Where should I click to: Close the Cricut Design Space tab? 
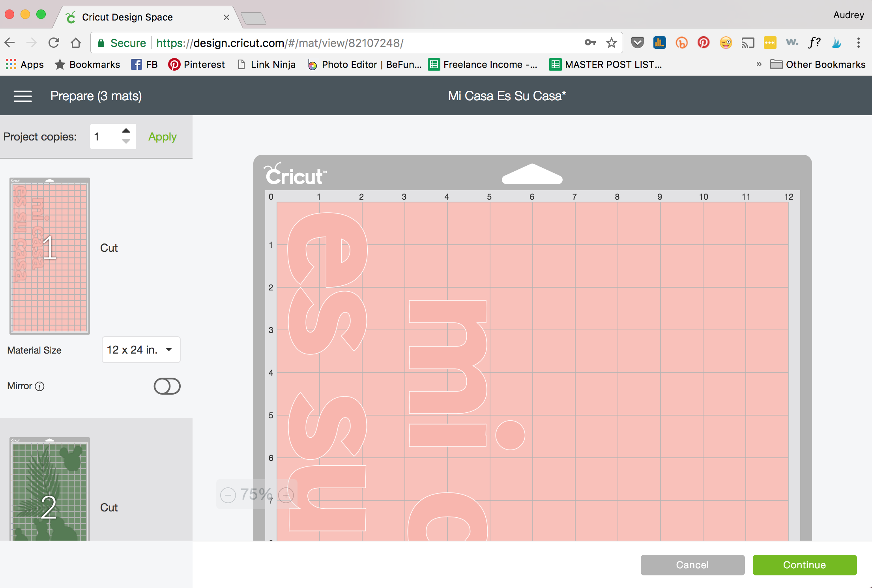226,17
